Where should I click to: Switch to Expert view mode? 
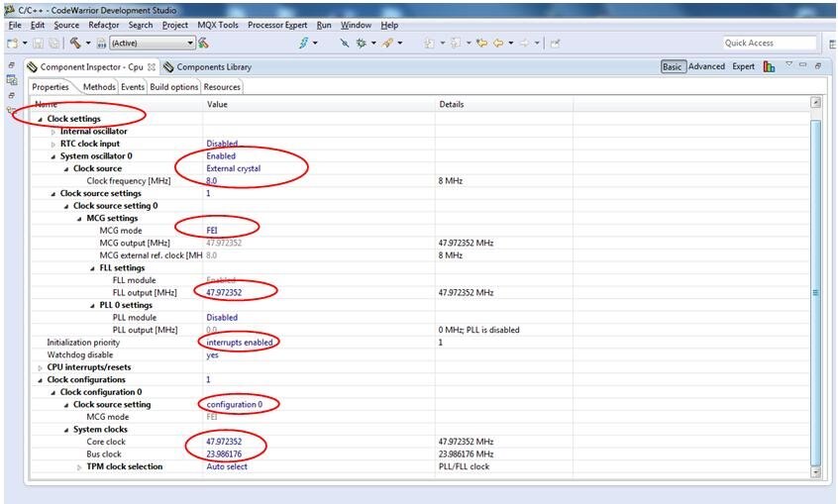[x=743, y=67]
